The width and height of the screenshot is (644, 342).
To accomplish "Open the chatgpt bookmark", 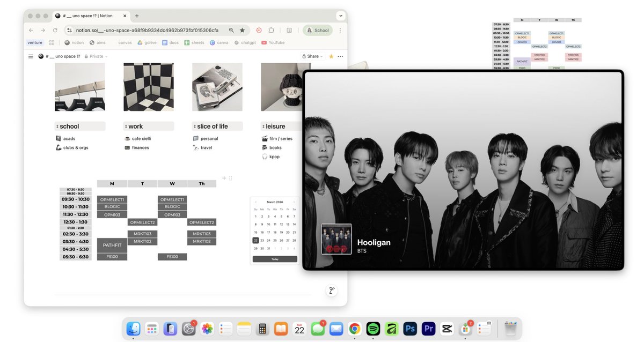I will click(245, 42).
